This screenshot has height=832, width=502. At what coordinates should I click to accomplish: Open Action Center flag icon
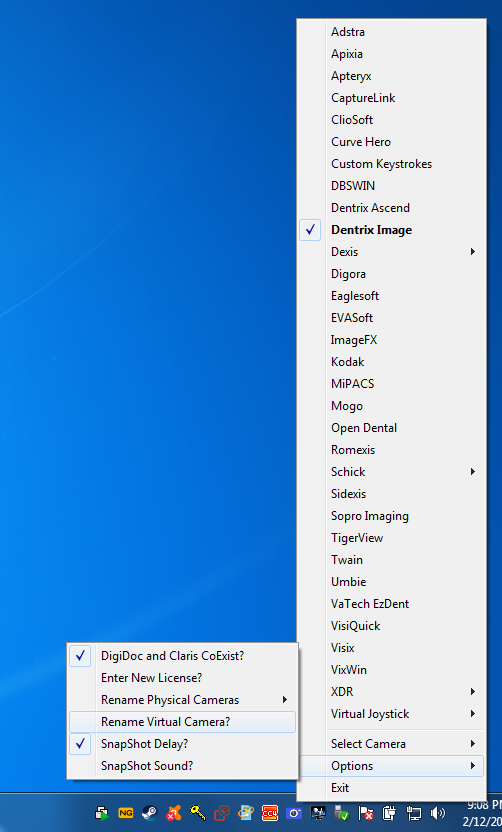point(366,813)
